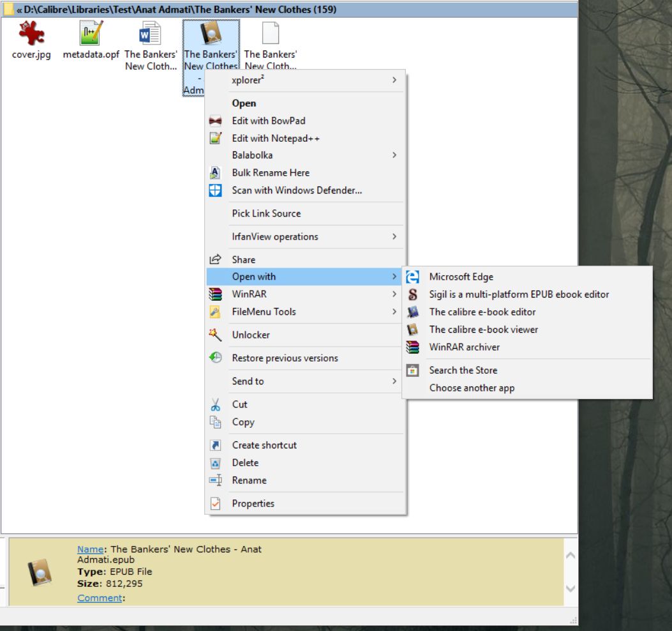Click the Store bag icon
The width and height of the screenshot is (672, 631).
click(x=412, y=370)
